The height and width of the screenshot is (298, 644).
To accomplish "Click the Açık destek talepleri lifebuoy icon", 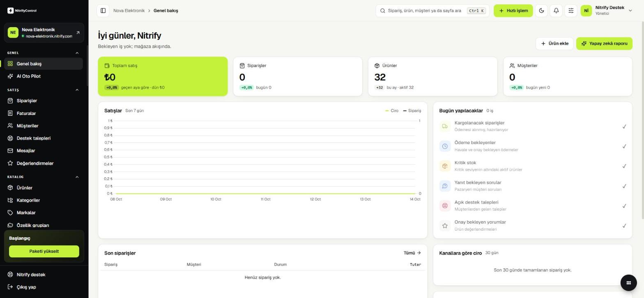I will [445, 206].
